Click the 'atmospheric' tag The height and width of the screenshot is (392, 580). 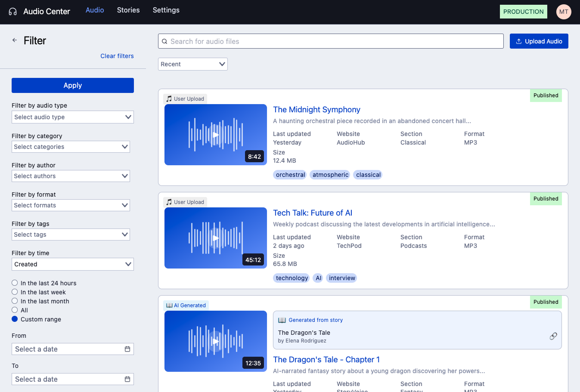click(330, 175)
